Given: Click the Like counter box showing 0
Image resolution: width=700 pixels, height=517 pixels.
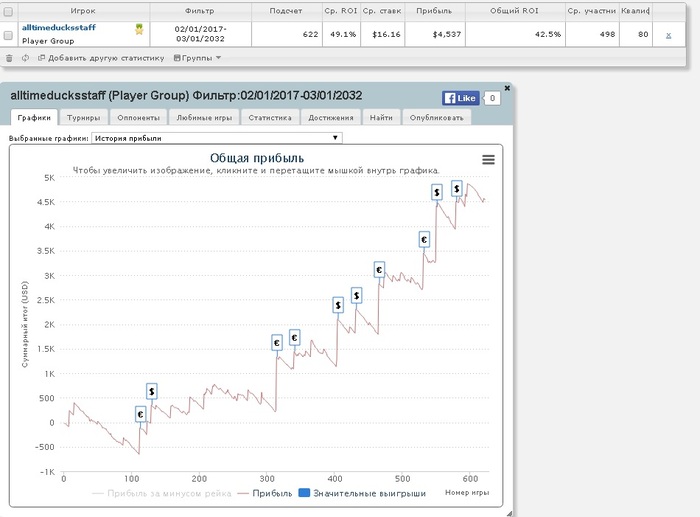Looking at the screenshot, I should (x=492, y=98).
